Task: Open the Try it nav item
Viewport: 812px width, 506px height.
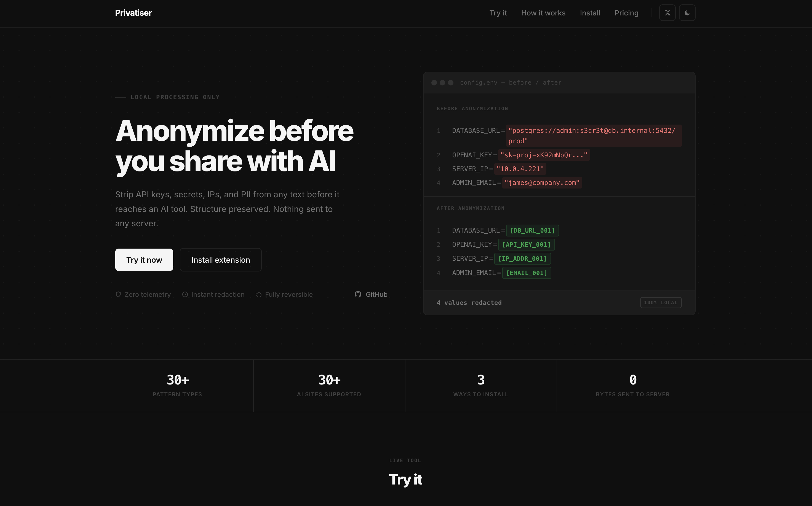Action: click(498, 13)
